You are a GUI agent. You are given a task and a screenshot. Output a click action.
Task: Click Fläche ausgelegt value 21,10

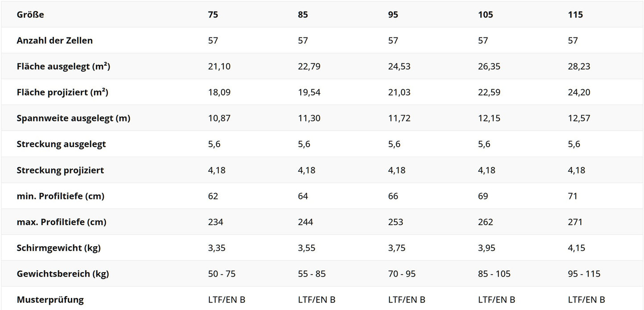click(x=219, y=66)
